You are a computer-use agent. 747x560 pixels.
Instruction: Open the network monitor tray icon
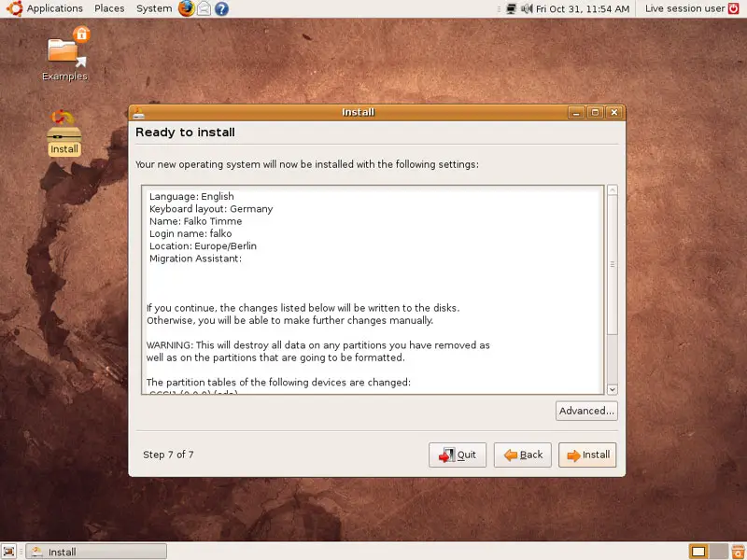coord(511,8)
